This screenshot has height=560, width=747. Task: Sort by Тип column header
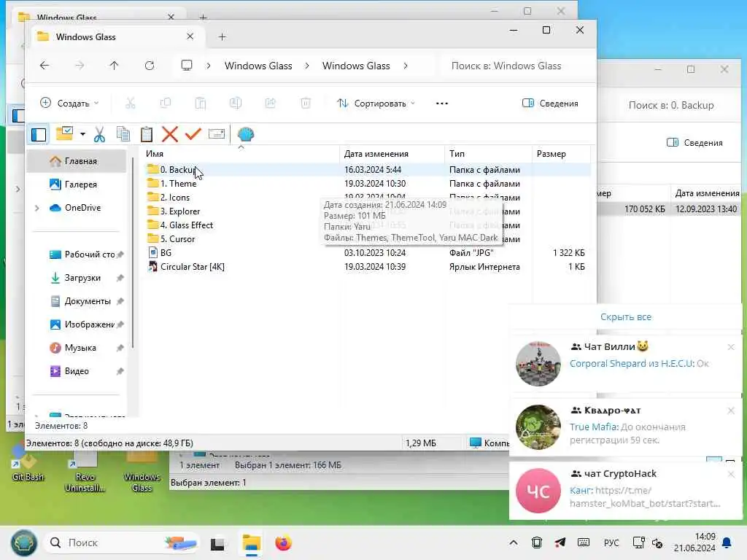point(488,154)
